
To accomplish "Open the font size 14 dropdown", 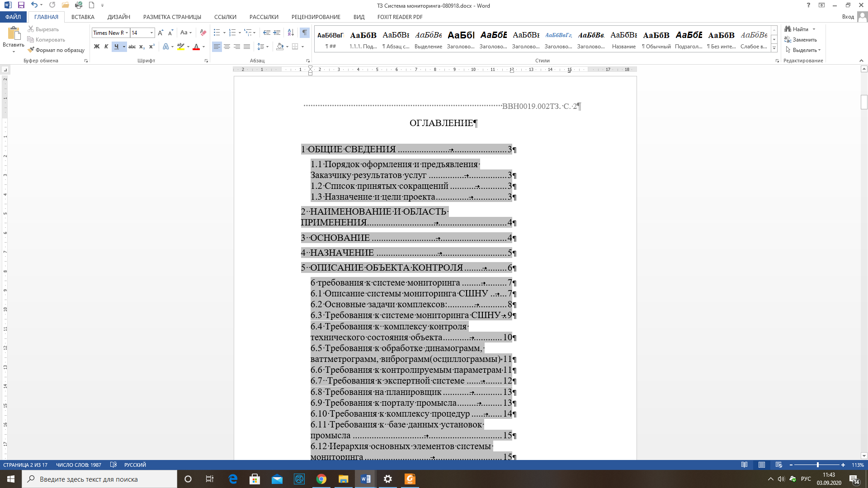I will [x=151, y=33].
